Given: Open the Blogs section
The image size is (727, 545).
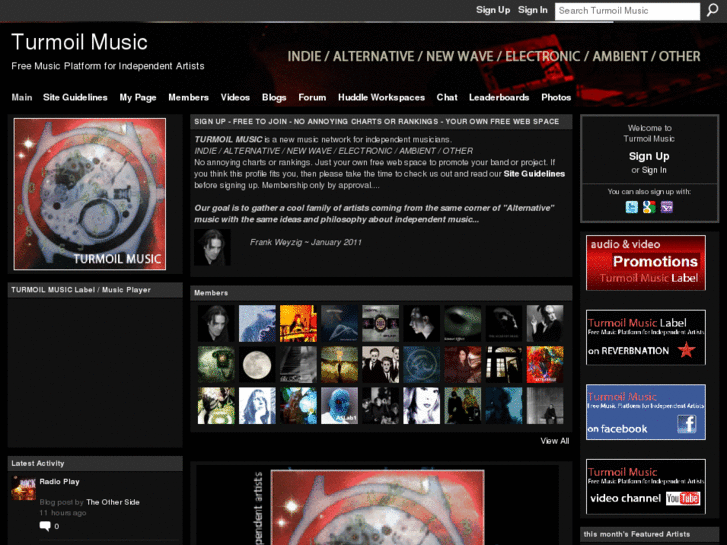Looking at the screenshot, I should [274, 97].
